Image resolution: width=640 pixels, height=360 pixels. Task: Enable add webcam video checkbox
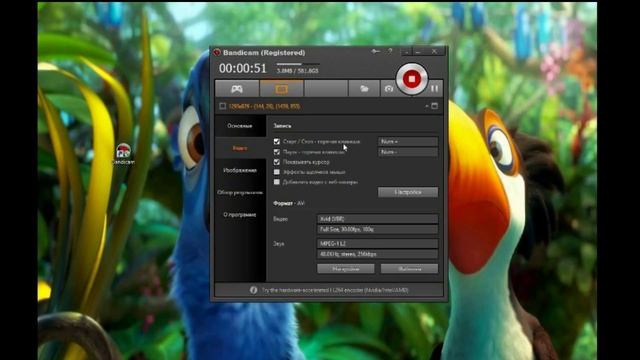point(277,182)
